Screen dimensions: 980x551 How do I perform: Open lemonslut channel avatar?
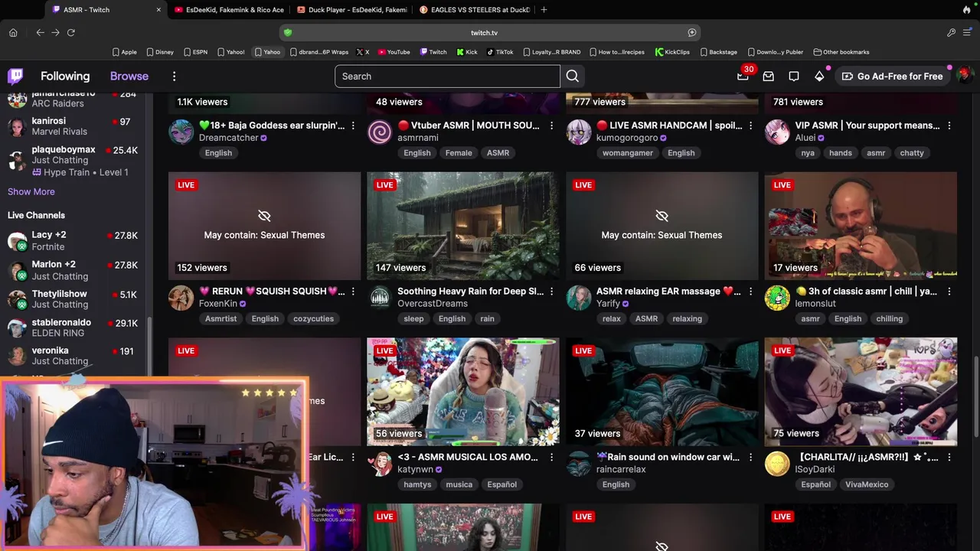tap(777, 298)
